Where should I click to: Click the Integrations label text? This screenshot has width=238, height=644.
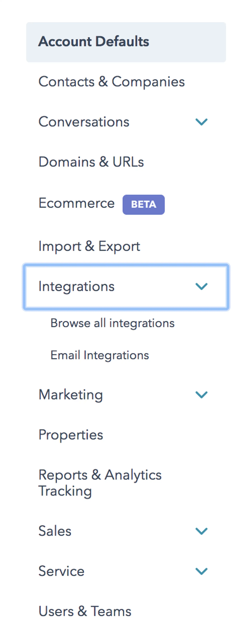[x=76, y=286]
